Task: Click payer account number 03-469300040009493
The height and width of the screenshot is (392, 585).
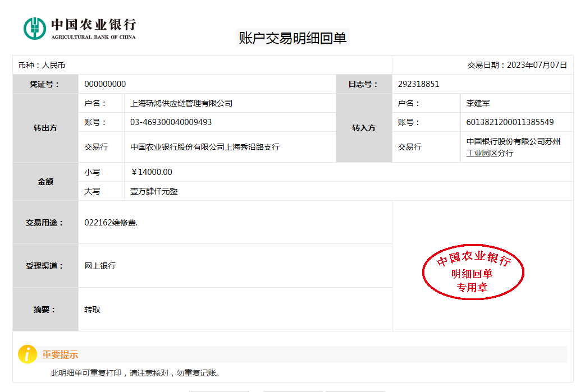Action: click(171, 122)
